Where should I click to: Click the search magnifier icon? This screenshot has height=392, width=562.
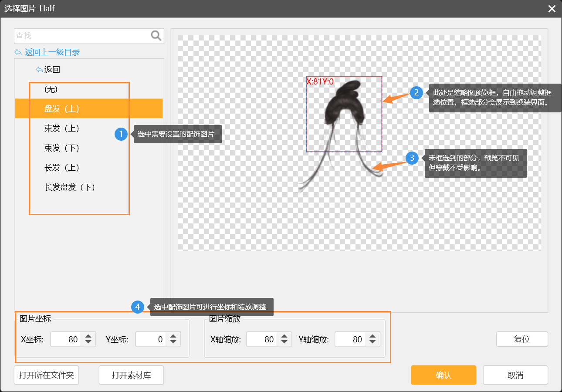[x=156, y=36]
